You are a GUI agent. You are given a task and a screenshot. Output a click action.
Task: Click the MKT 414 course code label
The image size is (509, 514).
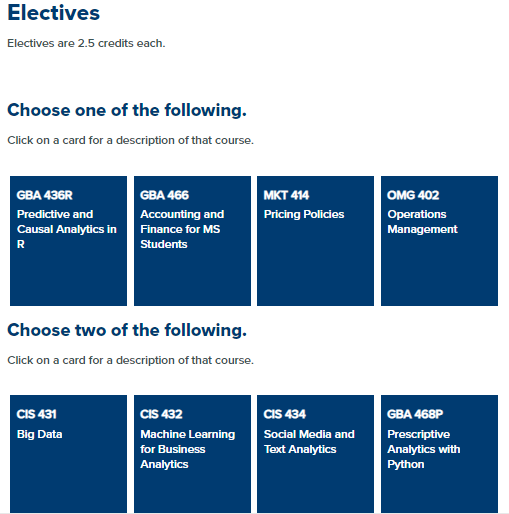(x=286, y=195)
